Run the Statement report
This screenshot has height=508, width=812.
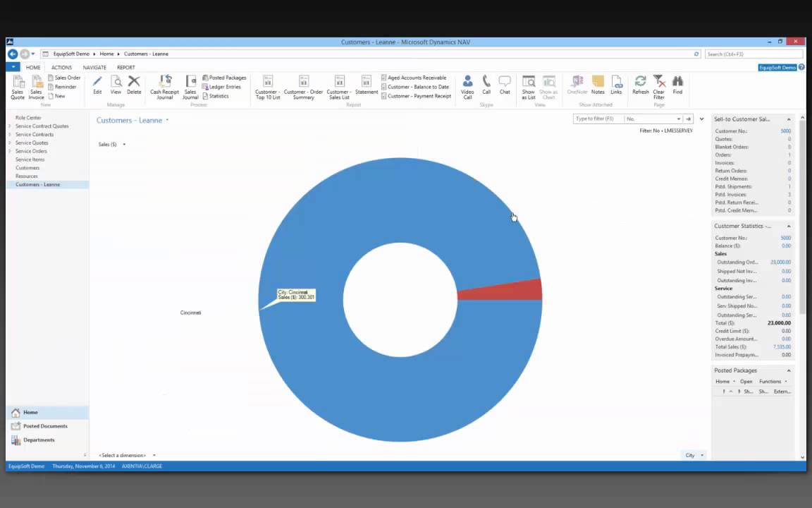(367, 85)
